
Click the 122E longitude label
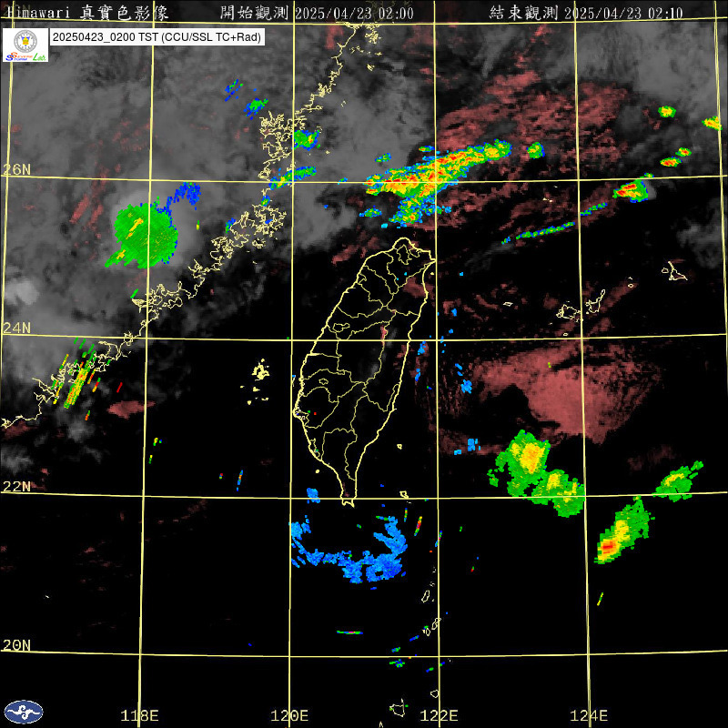click(x=439, y=715)
